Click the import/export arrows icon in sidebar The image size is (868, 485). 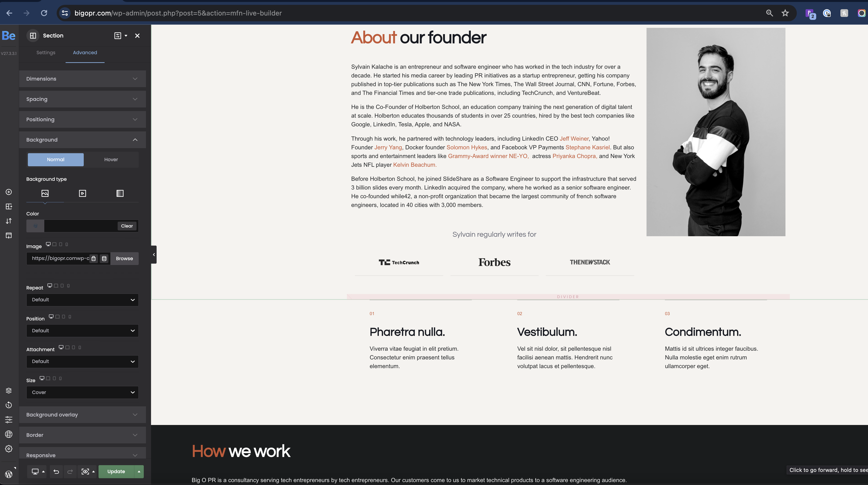(x=8, y=220)
